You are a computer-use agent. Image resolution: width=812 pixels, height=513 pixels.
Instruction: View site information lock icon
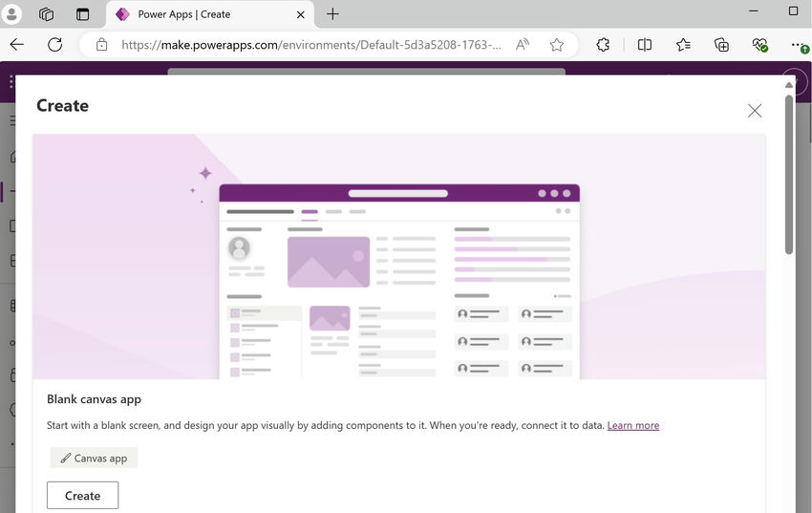102,45
